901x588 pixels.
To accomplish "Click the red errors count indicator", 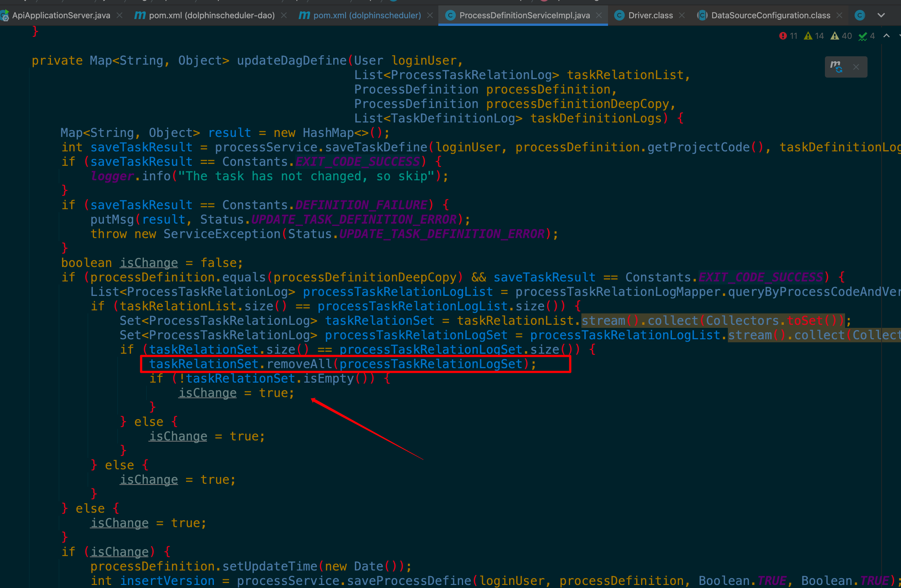I will pyautogui.click(x=788, y=36).
